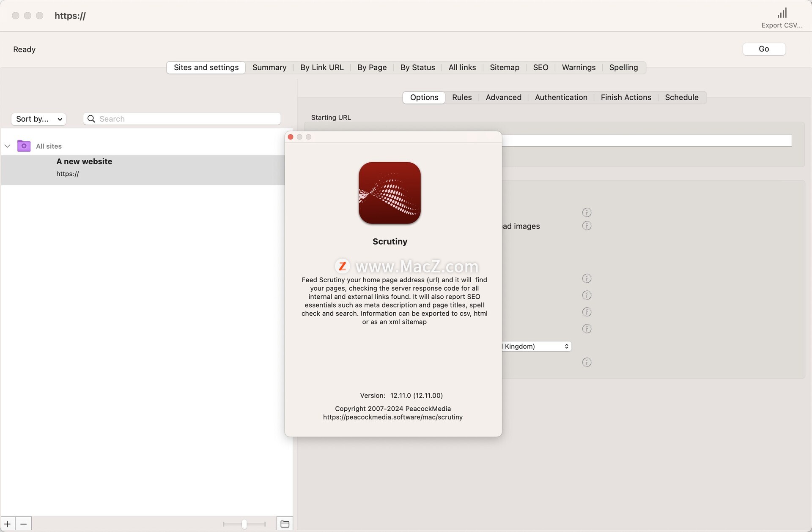Viewport: 812px width, 532px height.
Task: Click the Version 12.11.0 text
Action: pos(401,396)
